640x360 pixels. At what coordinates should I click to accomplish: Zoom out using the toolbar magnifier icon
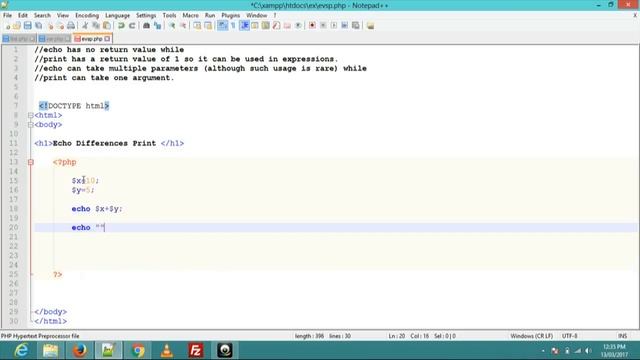click(183, 26)
